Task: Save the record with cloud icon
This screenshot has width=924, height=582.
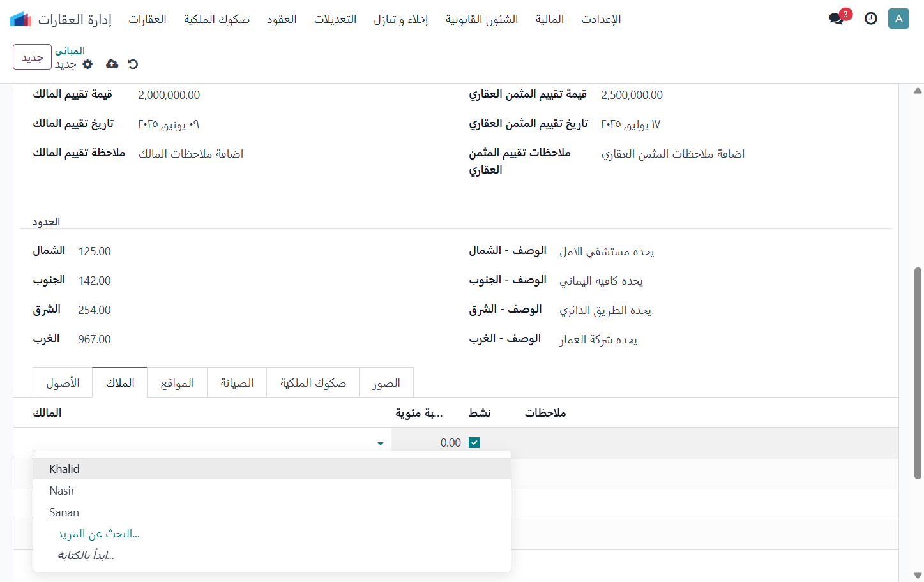Action: pyautogui.click(x=112, y=64)
